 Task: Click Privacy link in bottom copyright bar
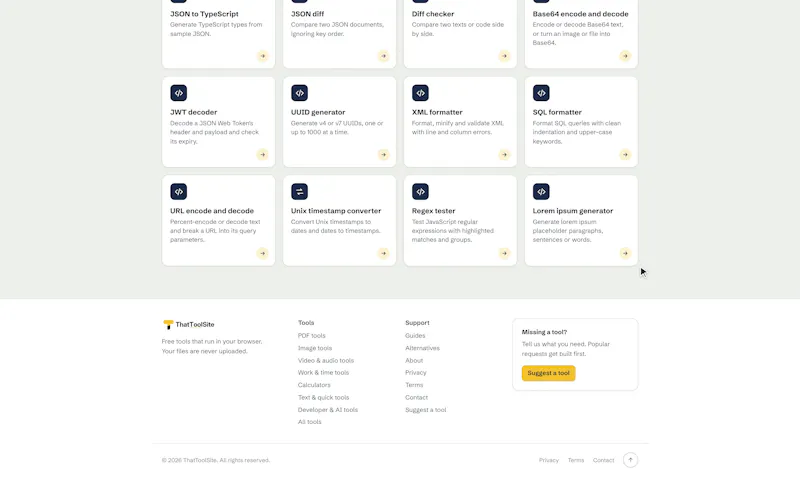pyautogui.click(x=549, y=460)
